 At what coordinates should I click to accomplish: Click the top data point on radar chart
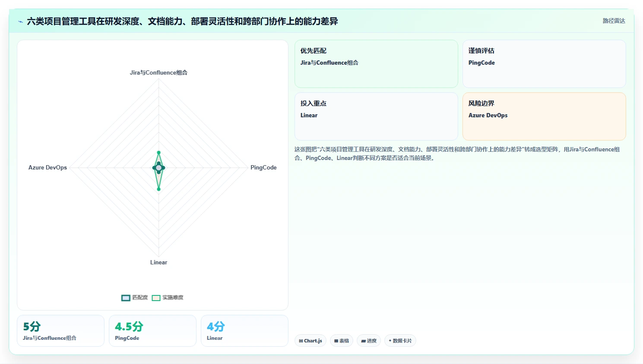(158, 153)
